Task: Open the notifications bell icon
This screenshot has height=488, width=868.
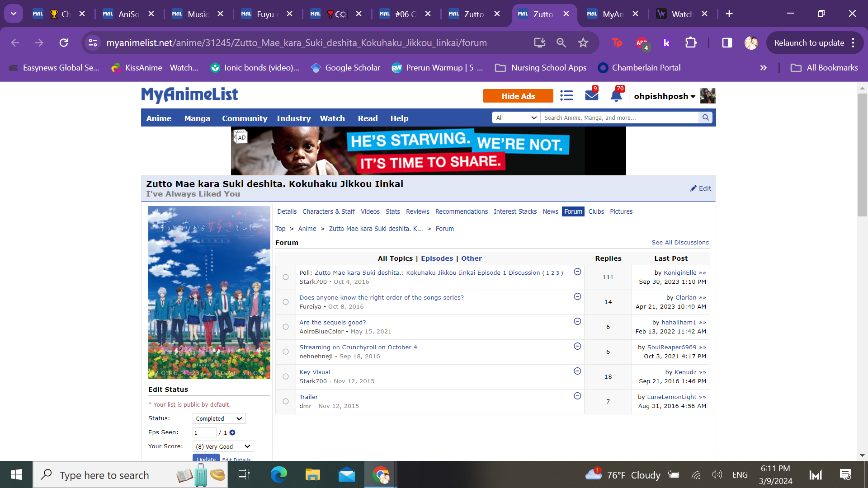Action: point(616,96)
